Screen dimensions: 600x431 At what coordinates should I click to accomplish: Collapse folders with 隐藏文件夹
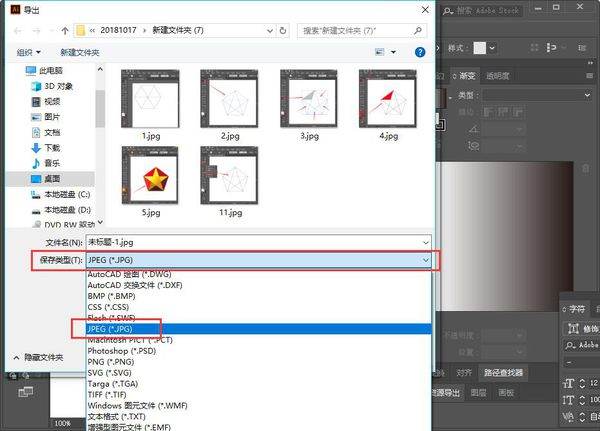[38, 358]
